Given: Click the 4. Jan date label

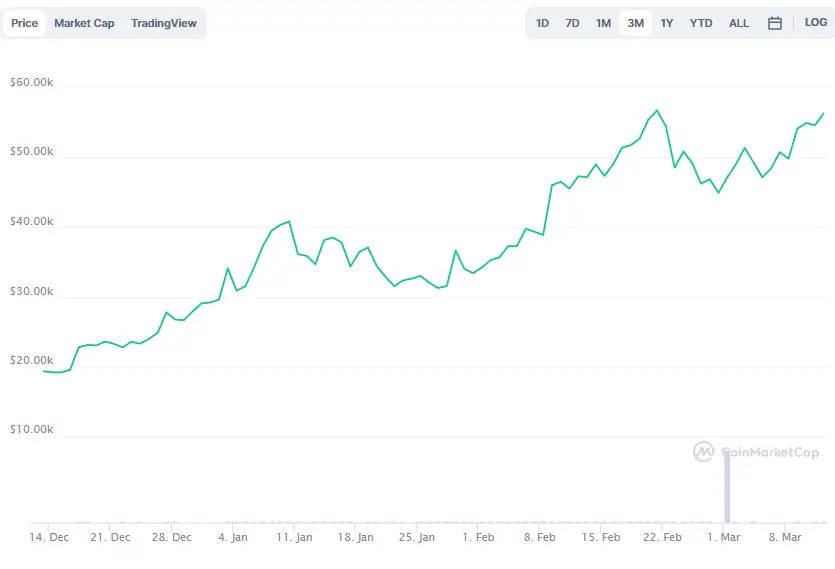Looking at the screenshot, I should coord(233,537).
